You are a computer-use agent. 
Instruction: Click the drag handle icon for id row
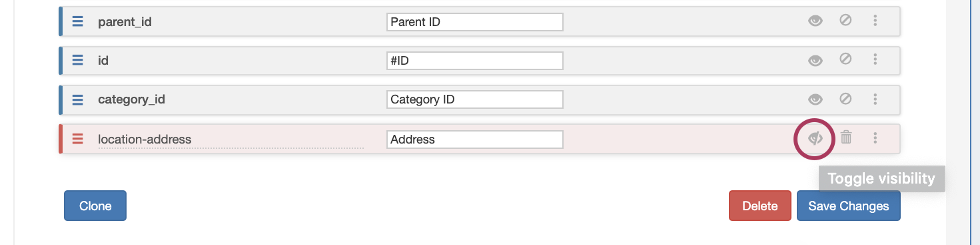(x=77, y=60)
